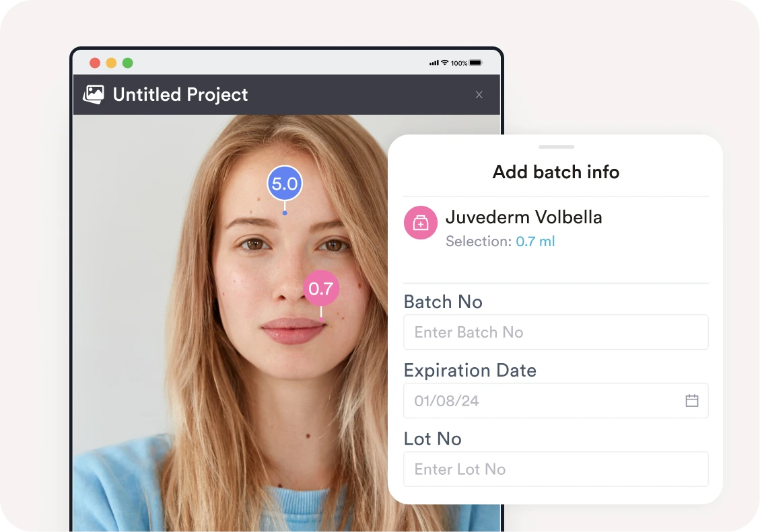Click the red window close dot
The image size is (760, 532).
tap(95, 63)
